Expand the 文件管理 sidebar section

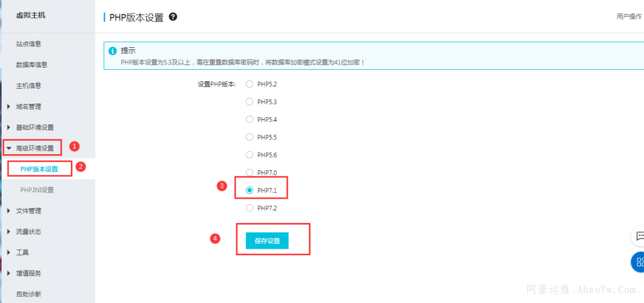click(x=28, y=211)
